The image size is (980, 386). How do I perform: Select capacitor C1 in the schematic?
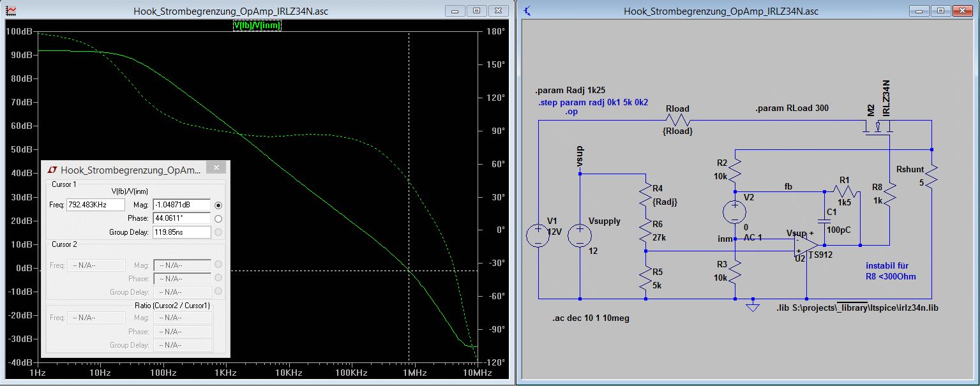[824, 221]
